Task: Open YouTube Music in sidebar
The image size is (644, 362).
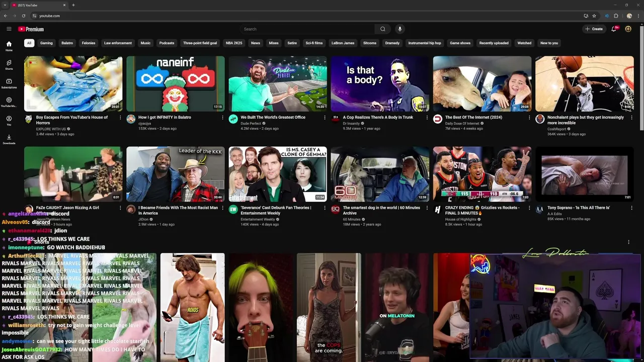Action: (9, 102)
